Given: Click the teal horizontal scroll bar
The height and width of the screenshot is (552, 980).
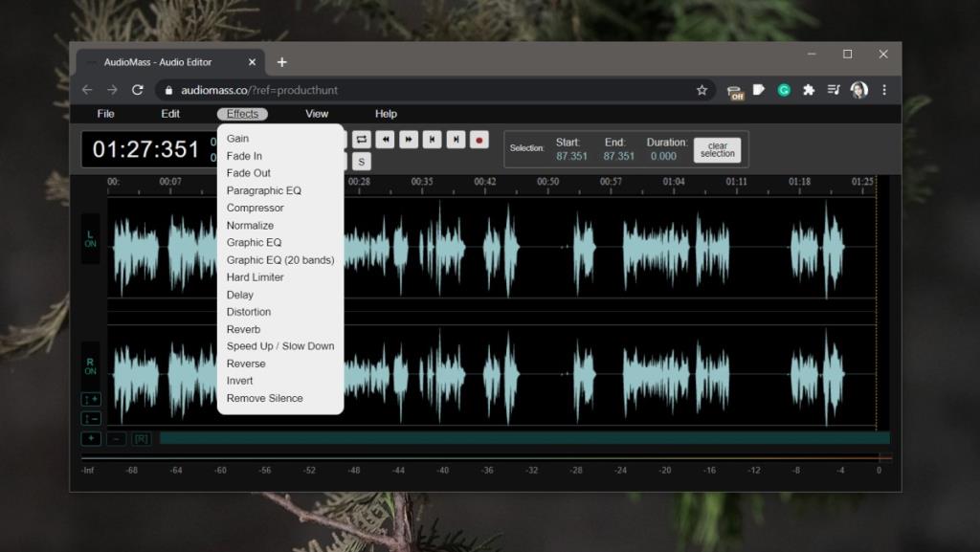Looking at the screenshot, I should (523, 438).
